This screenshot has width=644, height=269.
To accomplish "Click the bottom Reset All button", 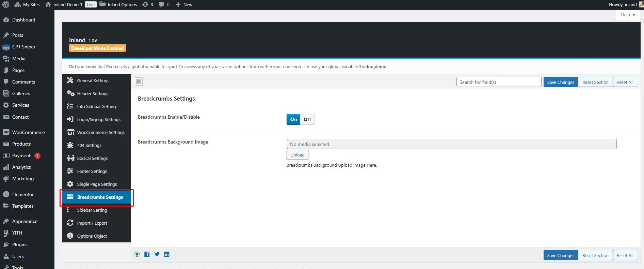I will [625, 255].
